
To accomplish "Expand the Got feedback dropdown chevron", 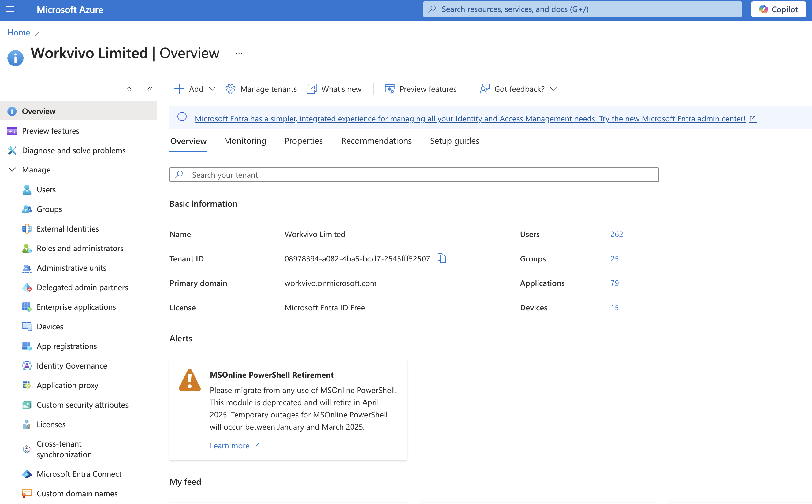I will tap(553, 89).
